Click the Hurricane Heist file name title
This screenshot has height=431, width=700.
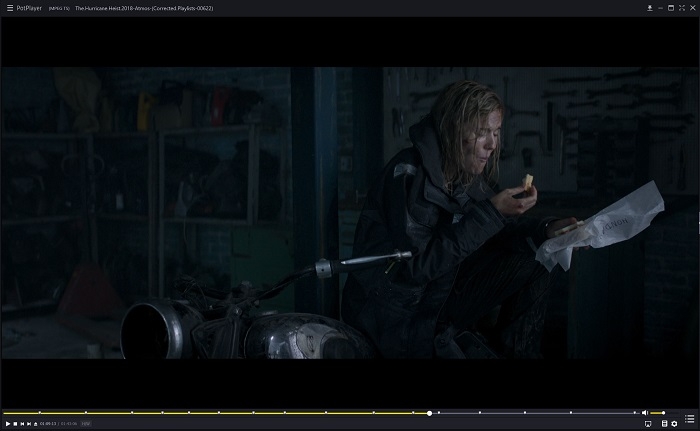pyautogui.click(x=144, y=8)
